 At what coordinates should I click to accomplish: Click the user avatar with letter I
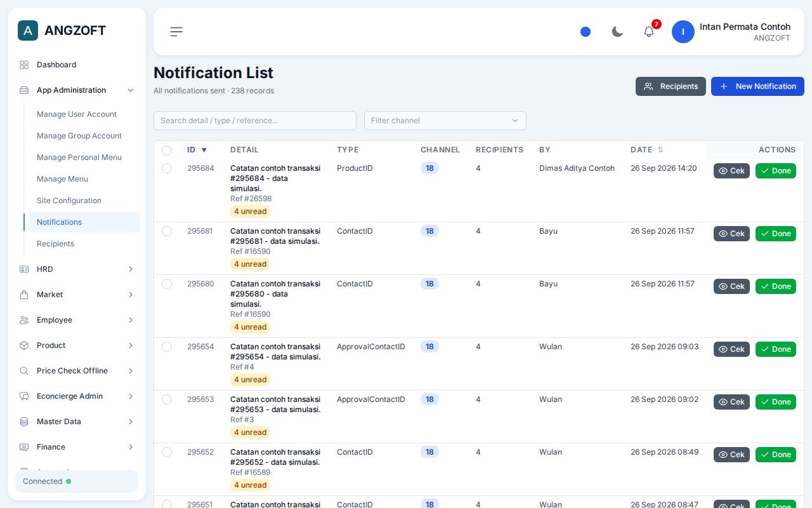coord(683,32)
